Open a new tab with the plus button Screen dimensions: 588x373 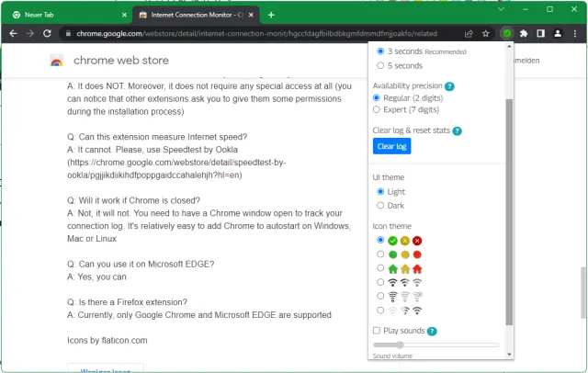271,15
